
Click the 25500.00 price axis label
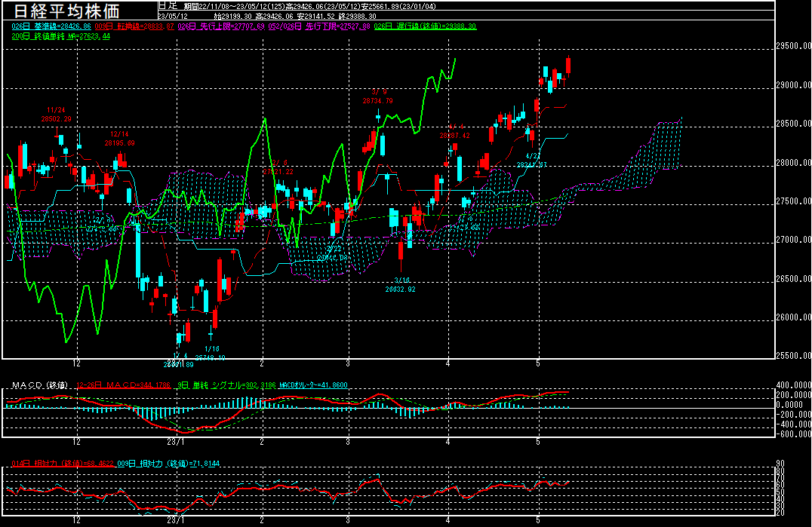pos(793,356)
